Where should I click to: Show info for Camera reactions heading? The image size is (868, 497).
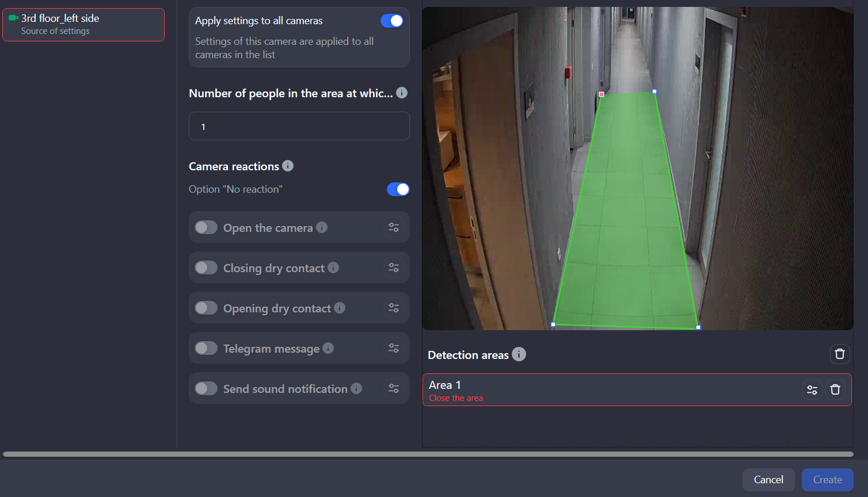288,166
